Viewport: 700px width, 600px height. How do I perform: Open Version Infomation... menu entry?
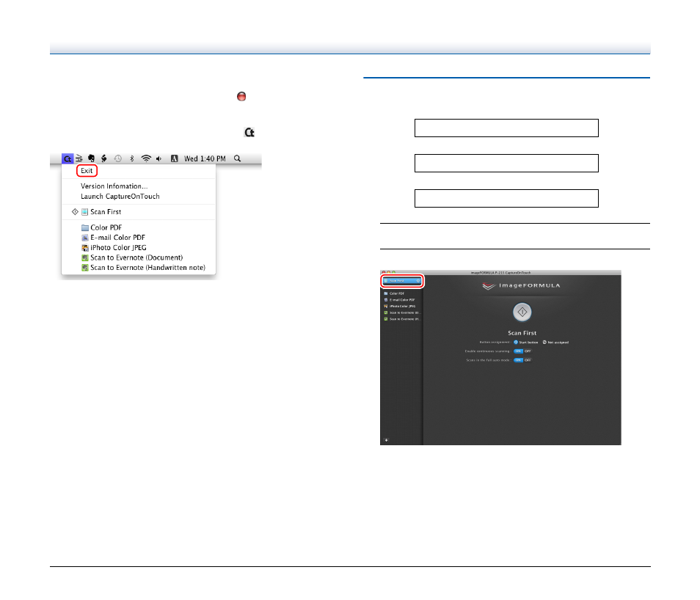[114, 186]
